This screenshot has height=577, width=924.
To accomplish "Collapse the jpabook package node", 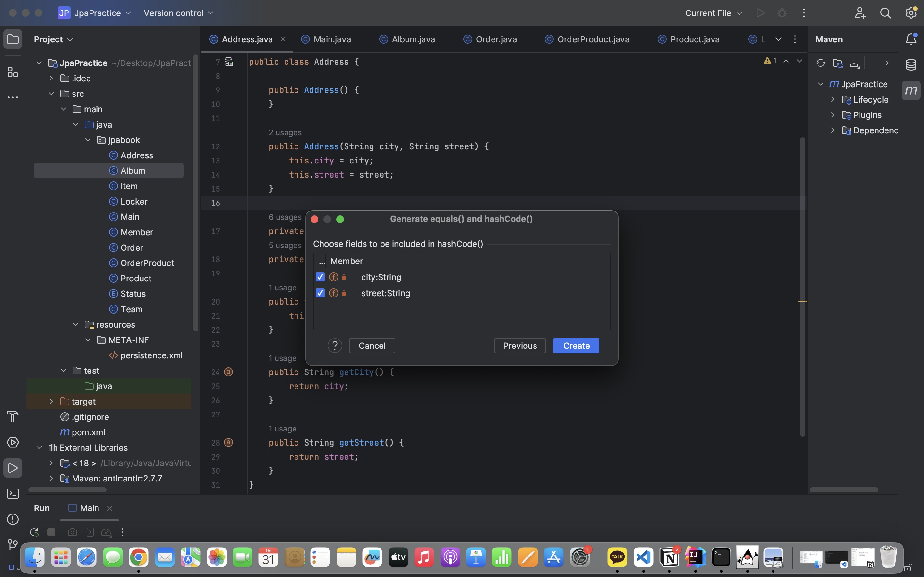I will tap(88, 140).
